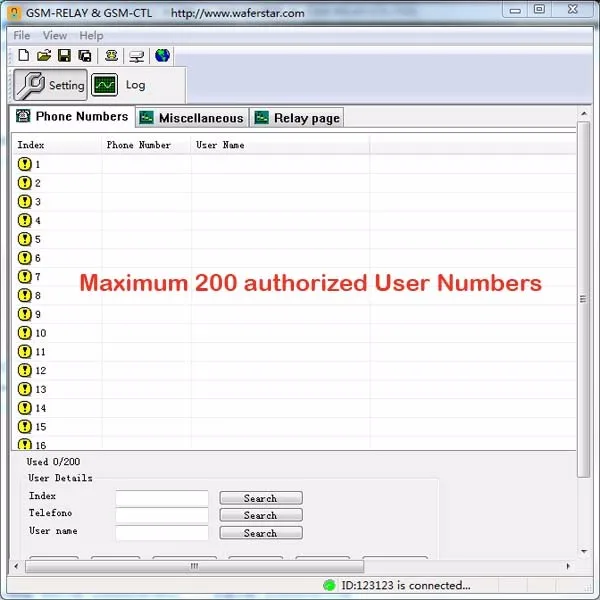This screenshot has height=600, width=600.
Task: Open the Help menu
Action: [91, 36]
